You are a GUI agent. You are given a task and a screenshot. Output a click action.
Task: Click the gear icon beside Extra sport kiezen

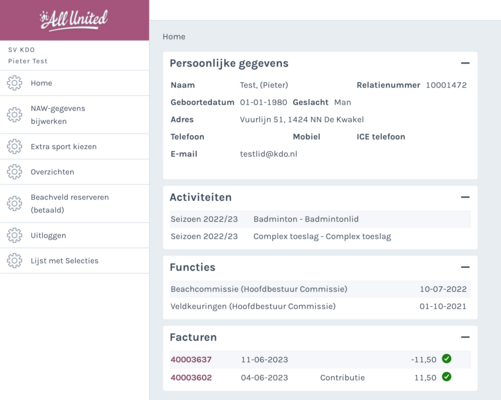click(14, 146)
